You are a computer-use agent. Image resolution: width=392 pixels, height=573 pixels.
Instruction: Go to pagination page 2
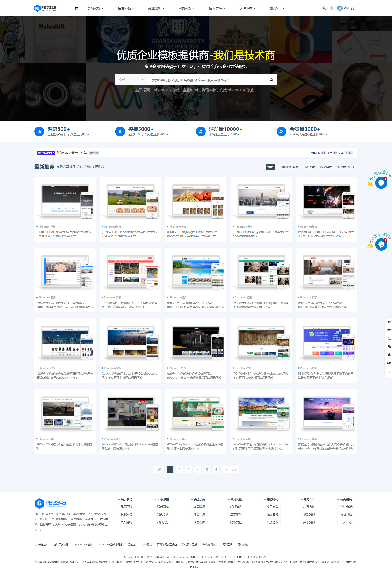coord(179,470)
